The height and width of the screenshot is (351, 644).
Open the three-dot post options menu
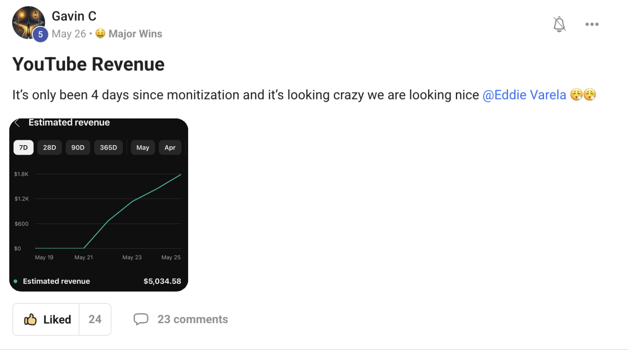pos(592,24)
